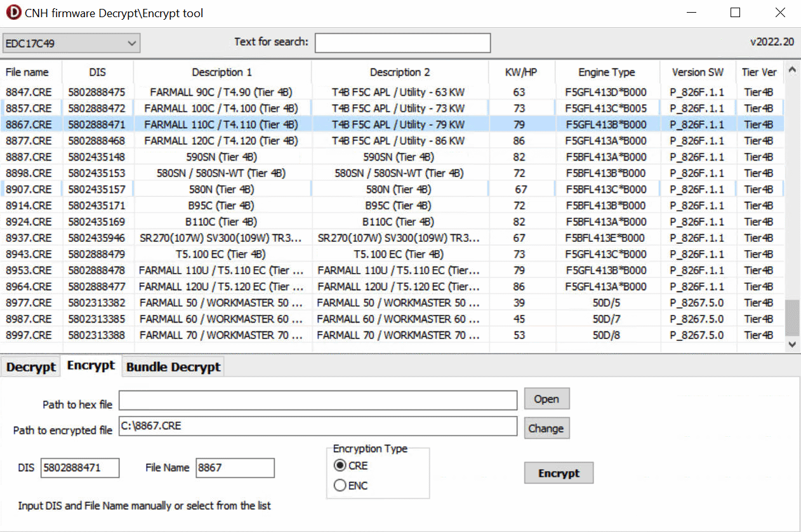Click inside the Text for search field
The width and height of the screenshot is (801, 532).
402,43
